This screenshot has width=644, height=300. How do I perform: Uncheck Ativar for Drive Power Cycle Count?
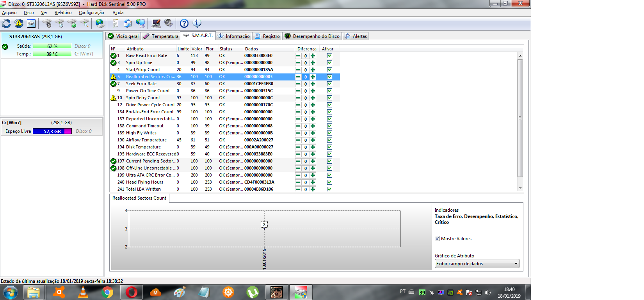tap(329, 105)
